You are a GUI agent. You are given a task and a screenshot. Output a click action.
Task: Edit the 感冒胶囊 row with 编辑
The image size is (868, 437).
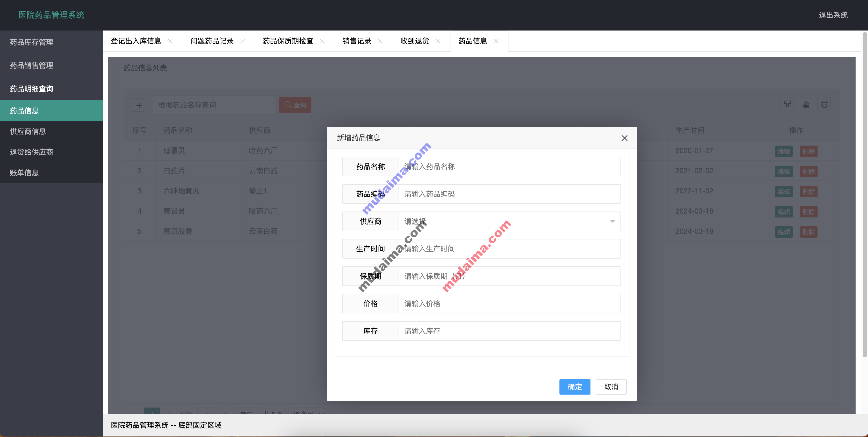pos(784,232)
